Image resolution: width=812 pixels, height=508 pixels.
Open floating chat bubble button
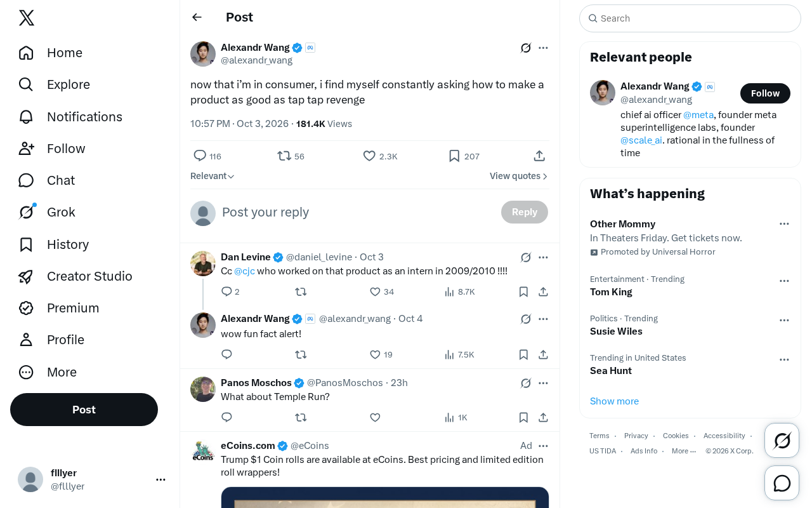tap(782, 483)
